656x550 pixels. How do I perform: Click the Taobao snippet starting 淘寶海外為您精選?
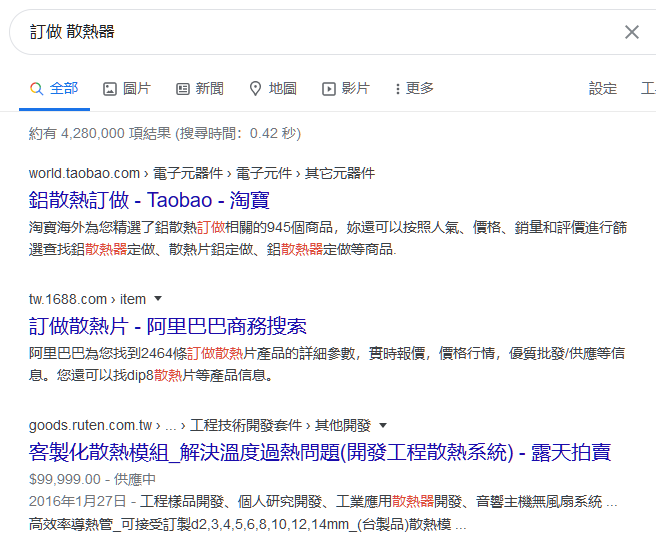[x=328, y=238]
